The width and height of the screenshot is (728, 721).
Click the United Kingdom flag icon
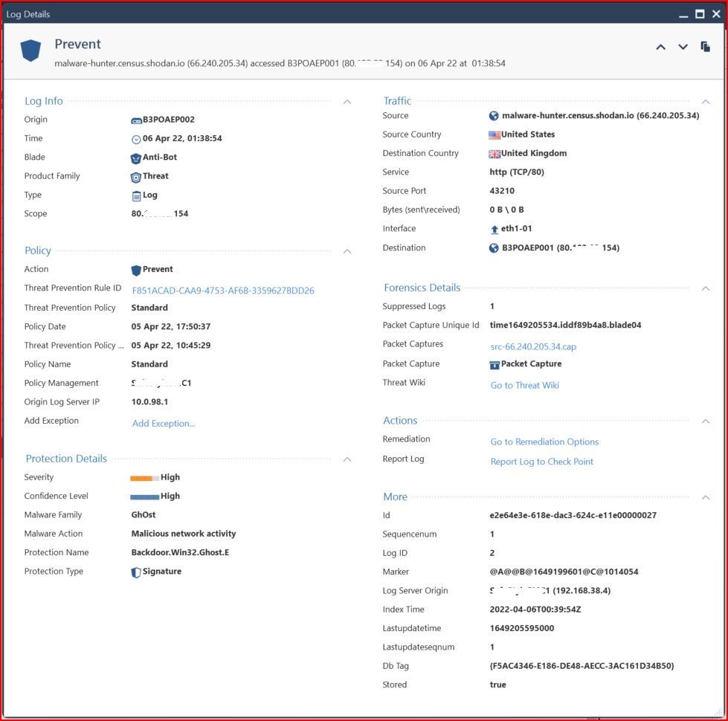pos(495,154)
